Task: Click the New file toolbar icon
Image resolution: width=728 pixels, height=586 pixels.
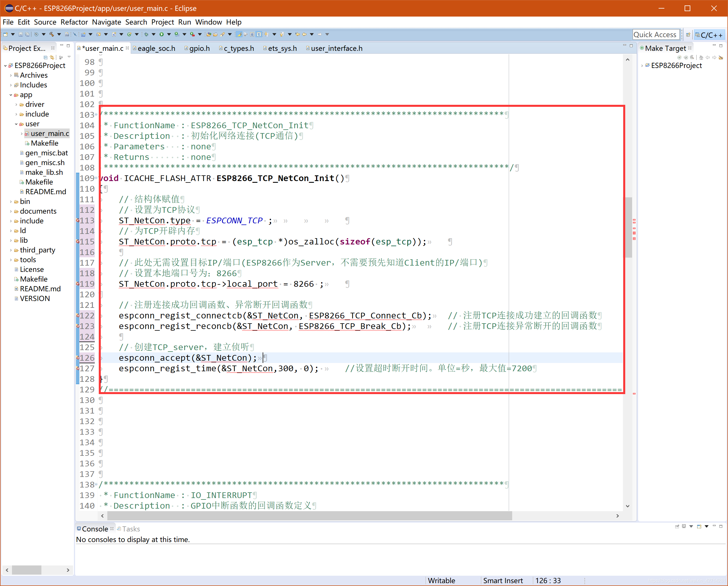Action: tap(5, 35)
